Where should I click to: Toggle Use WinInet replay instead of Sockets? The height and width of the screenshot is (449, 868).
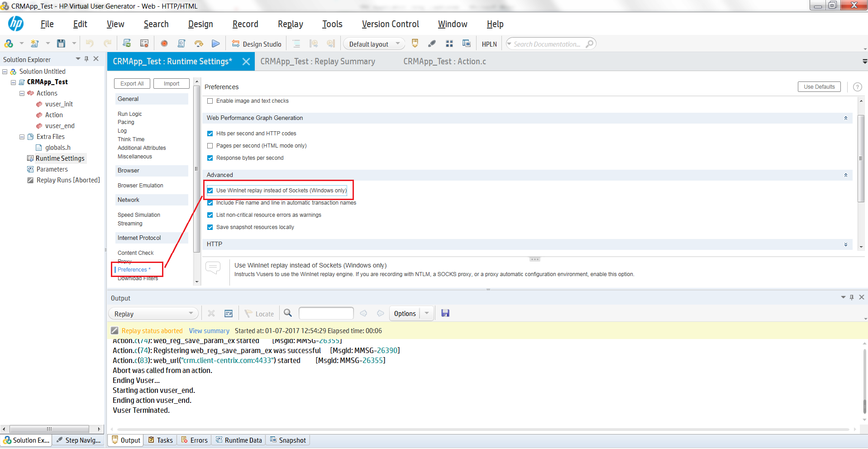[210, 191]
